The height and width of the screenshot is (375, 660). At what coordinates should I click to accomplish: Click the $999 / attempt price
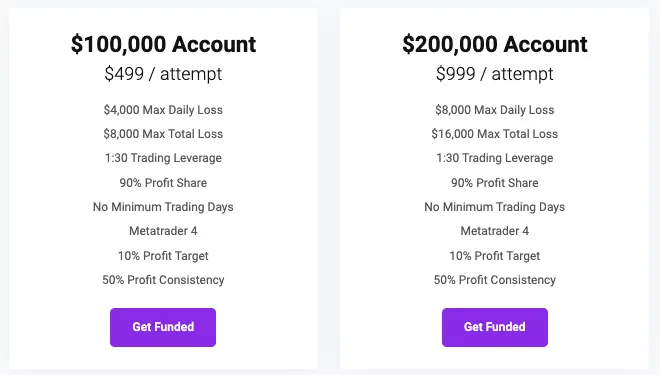(495, 74)
